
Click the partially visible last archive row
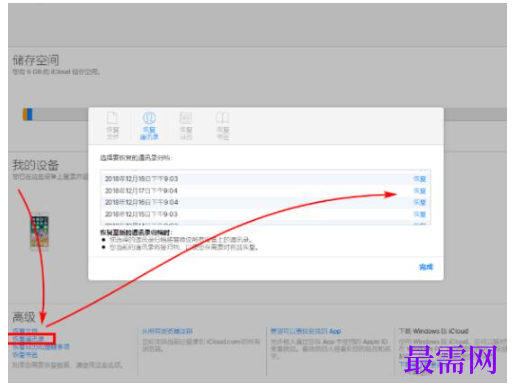click(266, 223)
